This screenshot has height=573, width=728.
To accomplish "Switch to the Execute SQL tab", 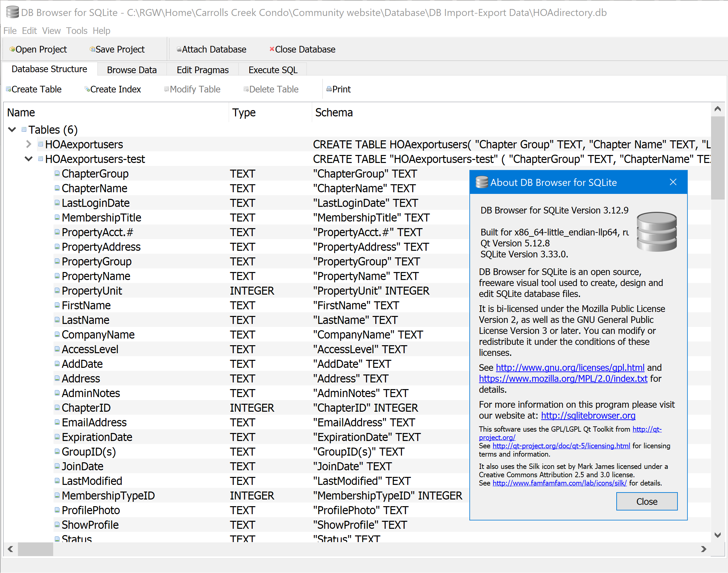I will [273, 70].
